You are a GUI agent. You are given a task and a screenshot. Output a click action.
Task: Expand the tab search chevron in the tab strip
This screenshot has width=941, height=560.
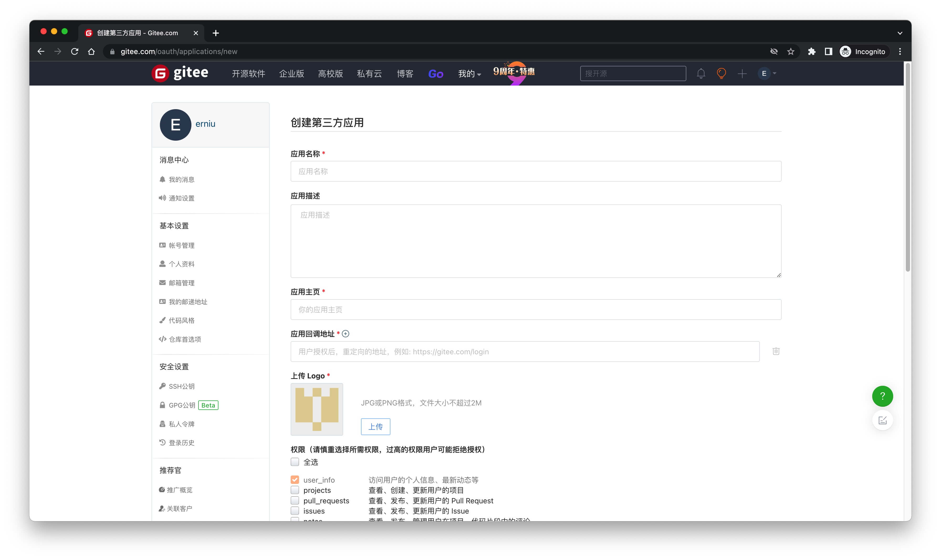tap(900, 33)
